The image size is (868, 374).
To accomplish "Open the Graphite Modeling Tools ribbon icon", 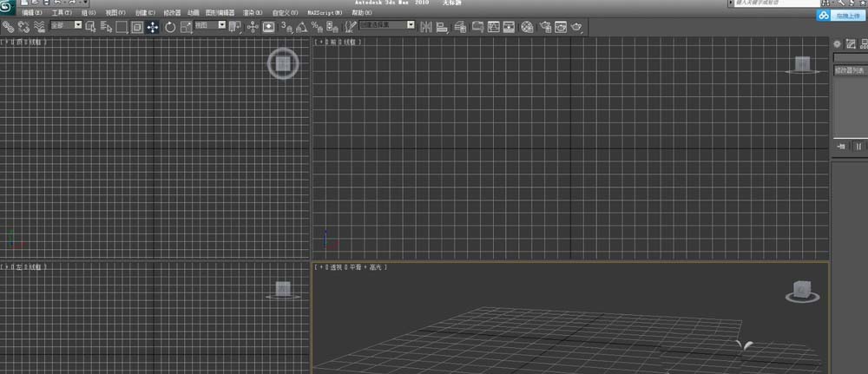I will pos(477,27).
